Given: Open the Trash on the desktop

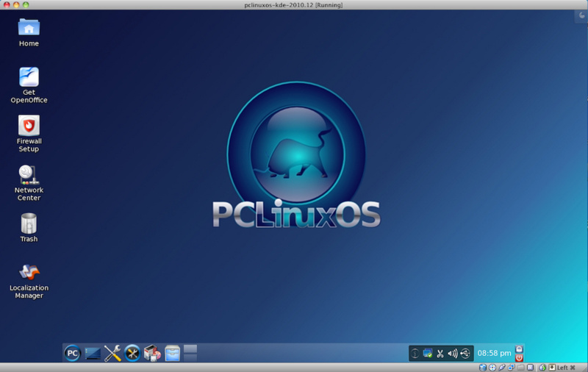Looking at the screenshot, I should pos(29,228).
